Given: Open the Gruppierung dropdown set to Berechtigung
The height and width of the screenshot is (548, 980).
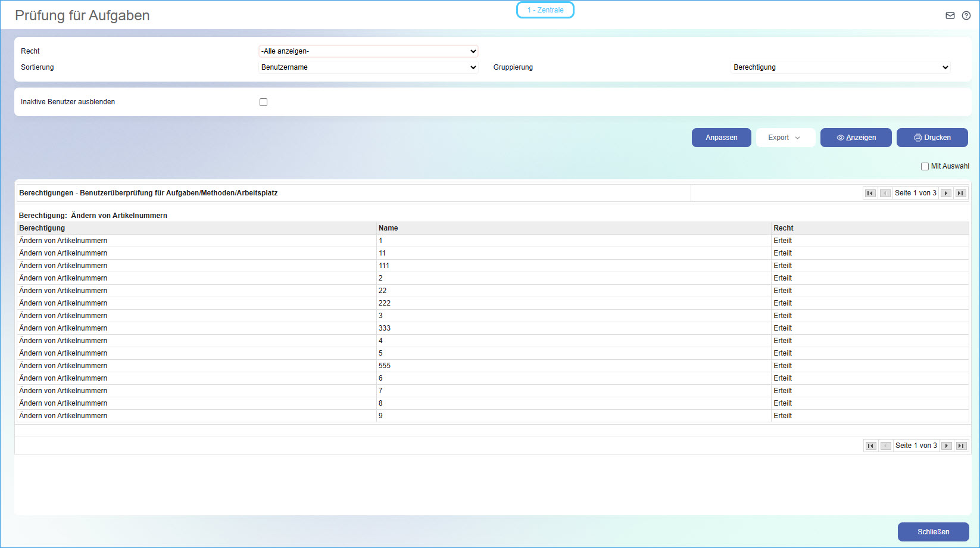Looking at the screenshot, I should click(840, 67).
